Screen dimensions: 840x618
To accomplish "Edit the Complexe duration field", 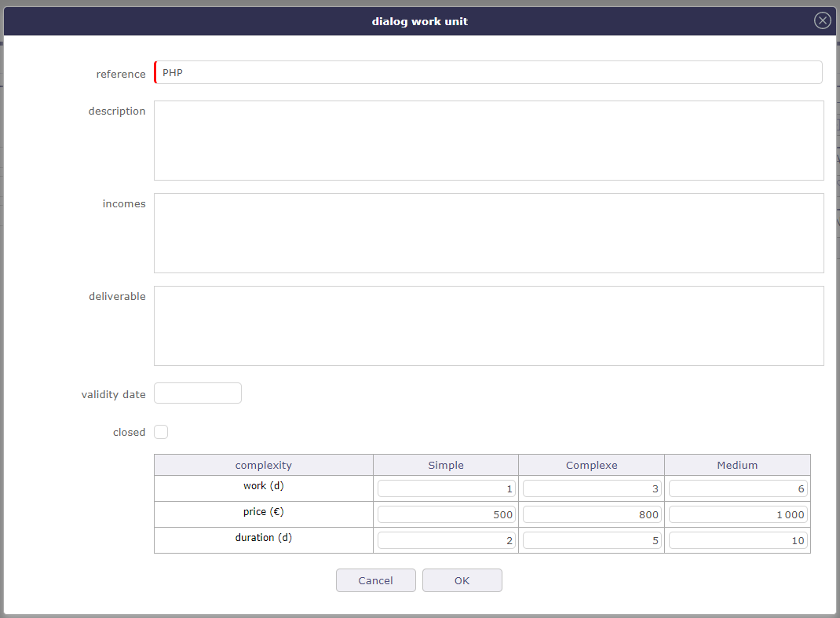I will (x=591, y=540).
